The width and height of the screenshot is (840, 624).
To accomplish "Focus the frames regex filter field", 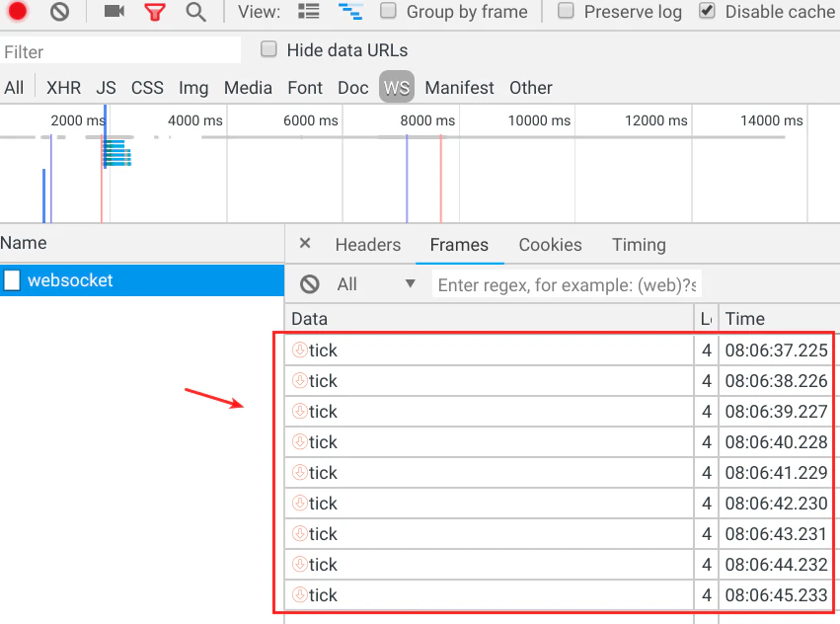I will pos(567,284).
